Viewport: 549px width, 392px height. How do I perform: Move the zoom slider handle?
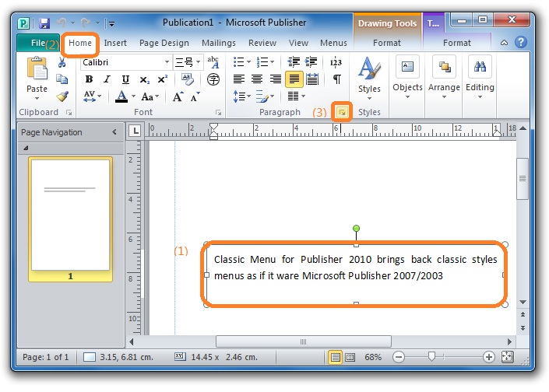coord(431,357)
